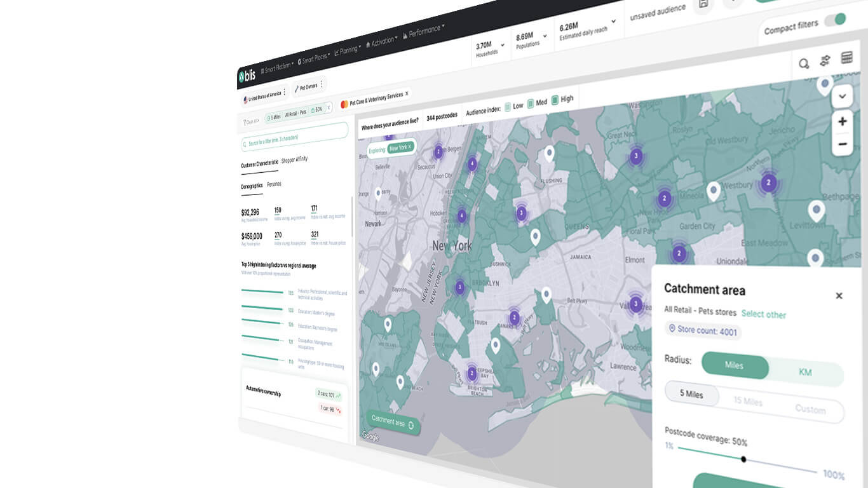The image size is (868, 488).
Task: Click the save audience disk icon
Action: (703, 4)
